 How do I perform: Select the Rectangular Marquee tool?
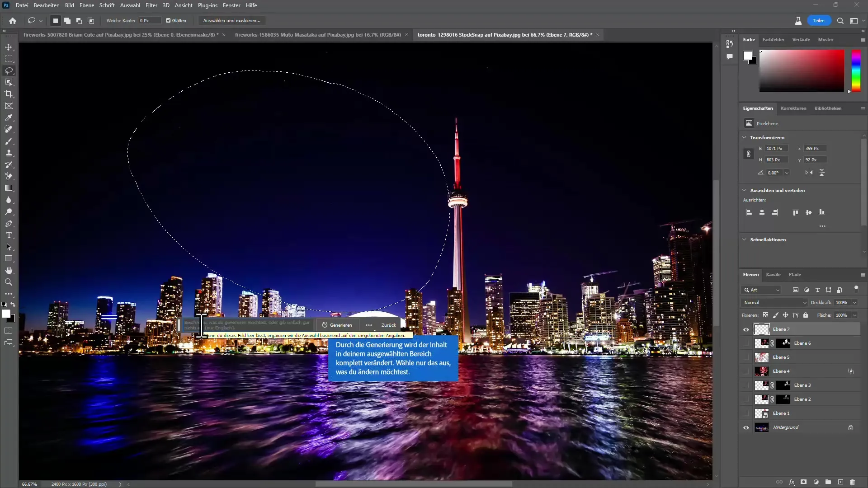tap(9, 58)
